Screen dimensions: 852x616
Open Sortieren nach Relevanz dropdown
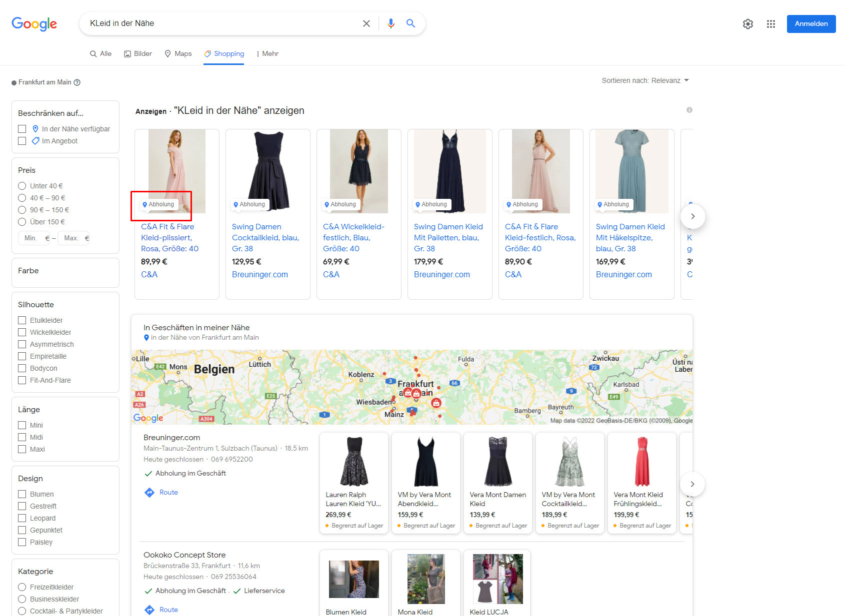coord(645,80)
